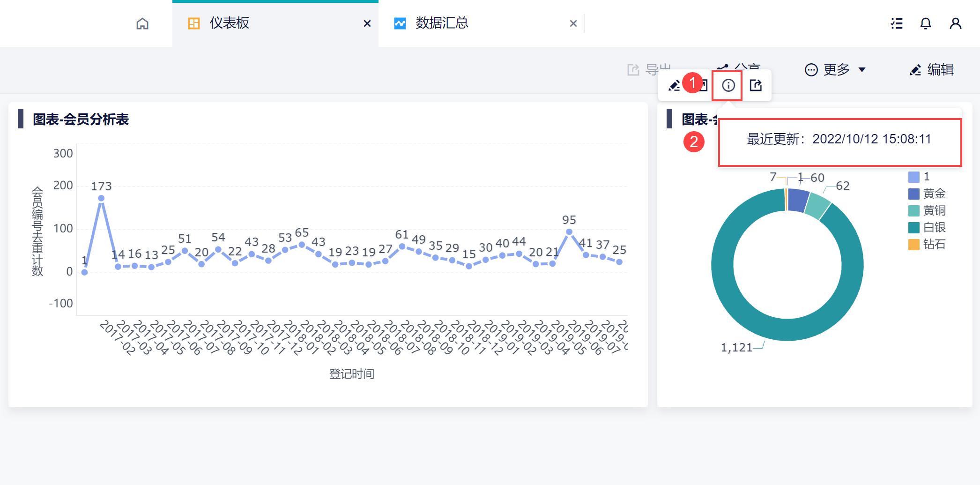Image resolution: width=980 pixels, height=485 pixels.
Task: Click the 173 peak data point
Action: tap(101, 198)
